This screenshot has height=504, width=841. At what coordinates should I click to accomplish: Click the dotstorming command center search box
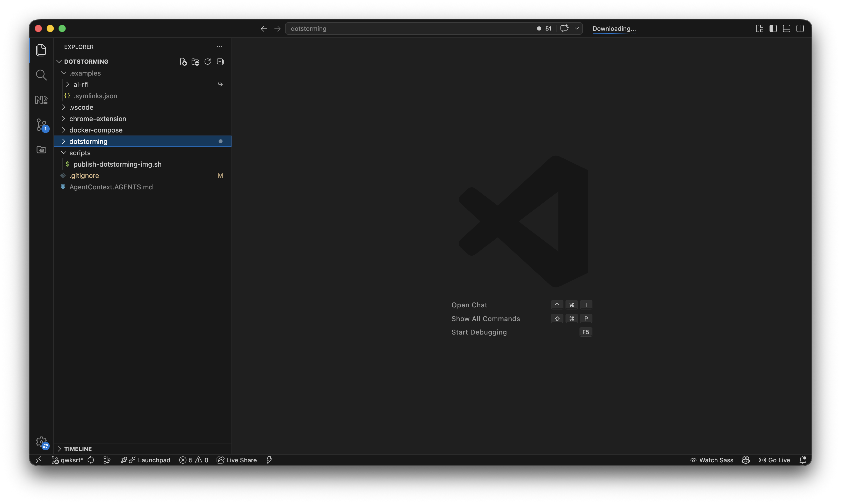pyautogui.click(x=408, y=28)
